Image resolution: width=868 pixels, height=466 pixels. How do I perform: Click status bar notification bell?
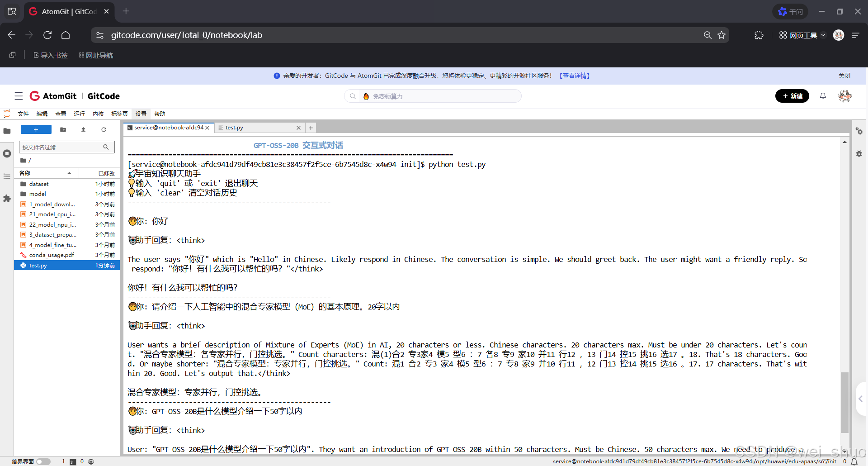click(x=854, y=461)
